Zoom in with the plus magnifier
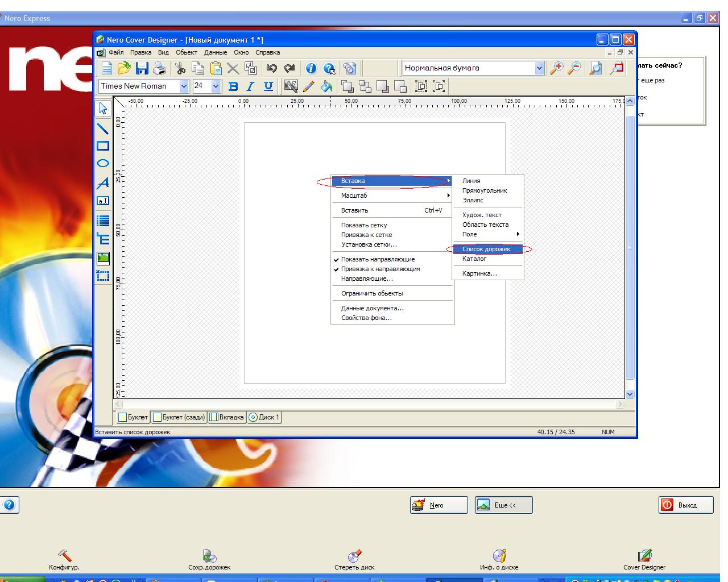The height and width of the screenshot is (582, 728). point(557,68)
